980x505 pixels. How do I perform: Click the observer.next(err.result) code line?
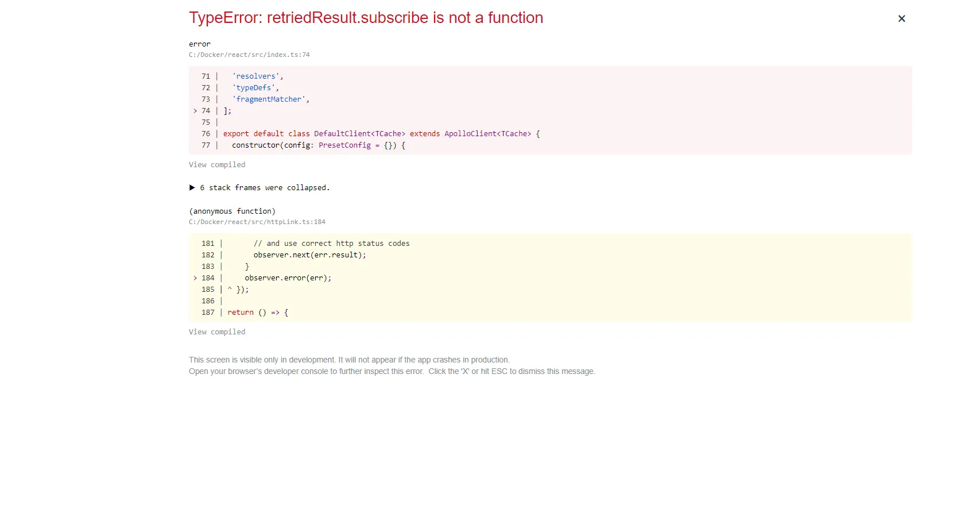point(309,255)
